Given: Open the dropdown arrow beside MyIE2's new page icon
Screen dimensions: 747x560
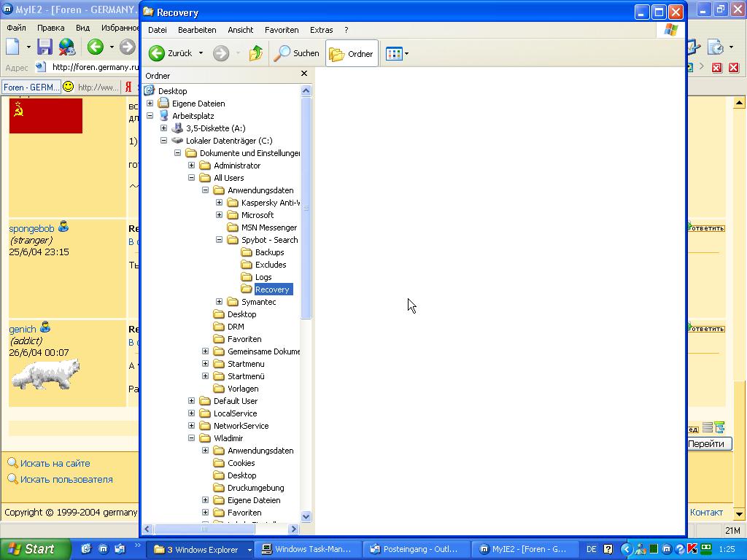Looking at the screenshot, I should point(28,47).
